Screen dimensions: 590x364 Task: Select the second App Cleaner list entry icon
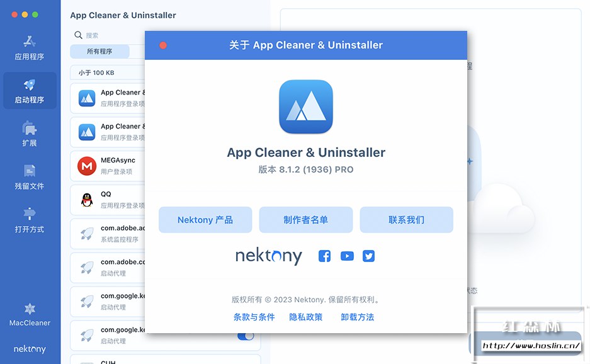point(87,132)
